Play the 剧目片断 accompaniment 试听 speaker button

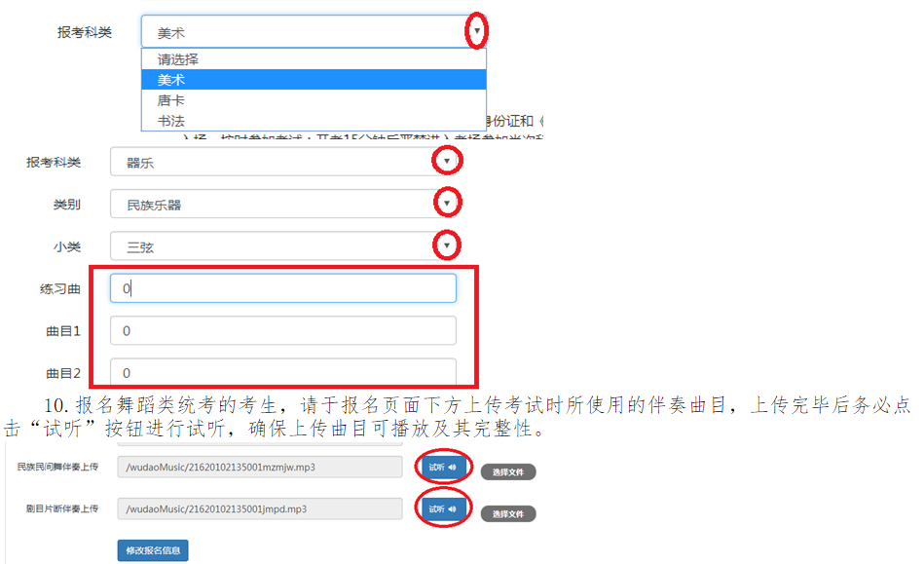[443, 508]
